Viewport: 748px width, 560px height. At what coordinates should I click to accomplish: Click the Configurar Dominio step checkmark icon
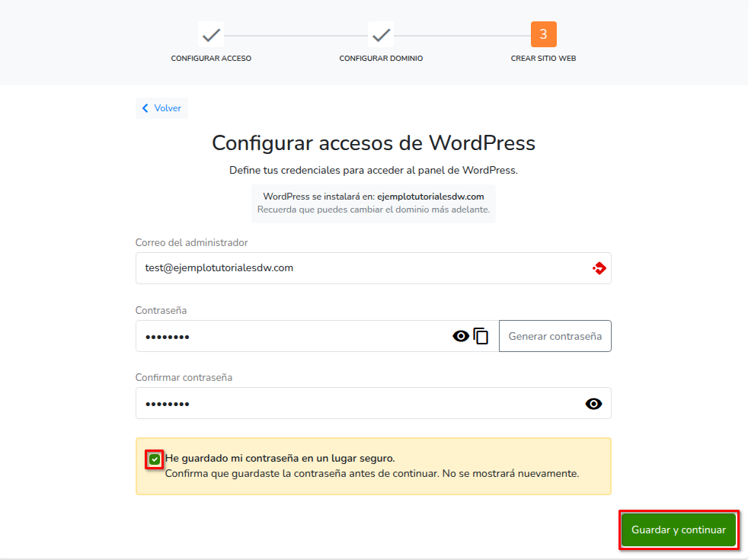(x=381, y=34)
